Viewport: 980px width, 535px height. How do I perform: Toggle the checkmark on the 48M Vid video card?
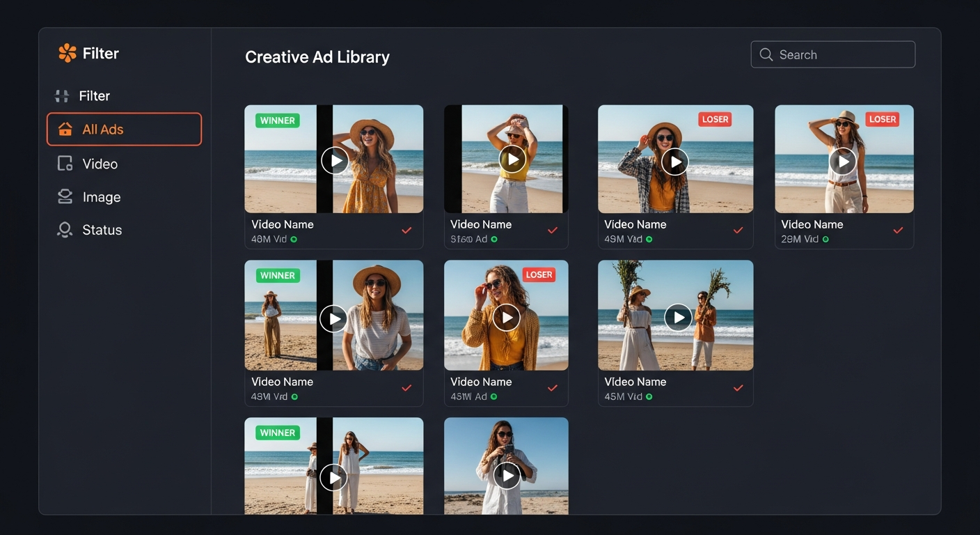406,230
